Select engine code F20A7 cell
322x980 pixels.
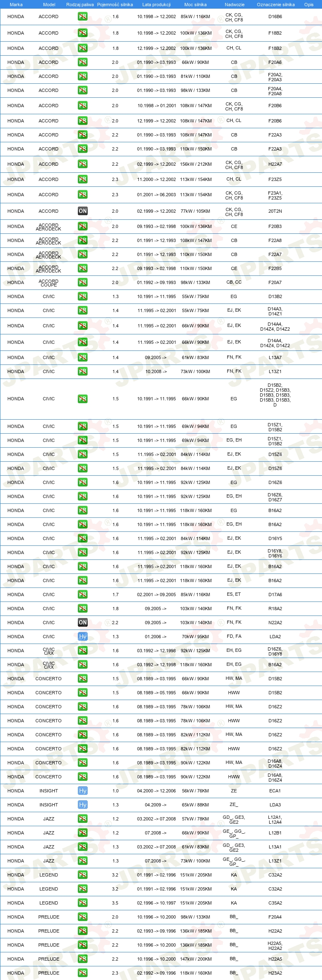(x=275, y=282)
